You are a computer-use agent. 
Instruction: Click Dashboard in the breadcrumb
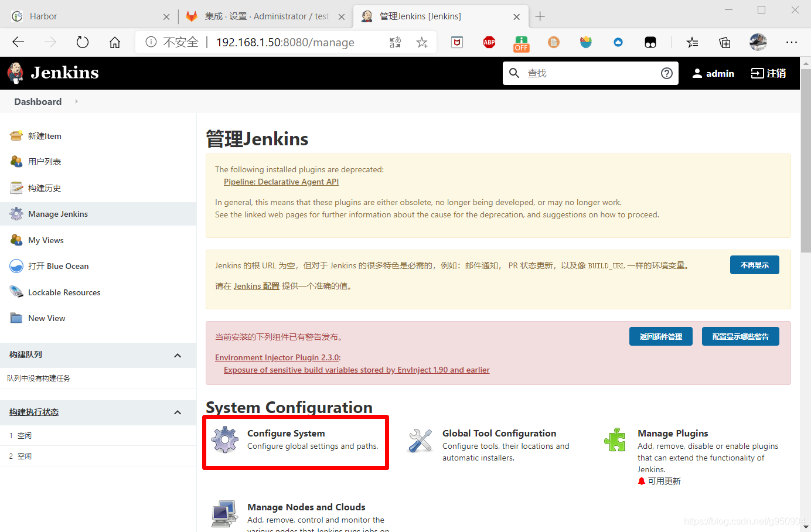click(x=38, y=101)
